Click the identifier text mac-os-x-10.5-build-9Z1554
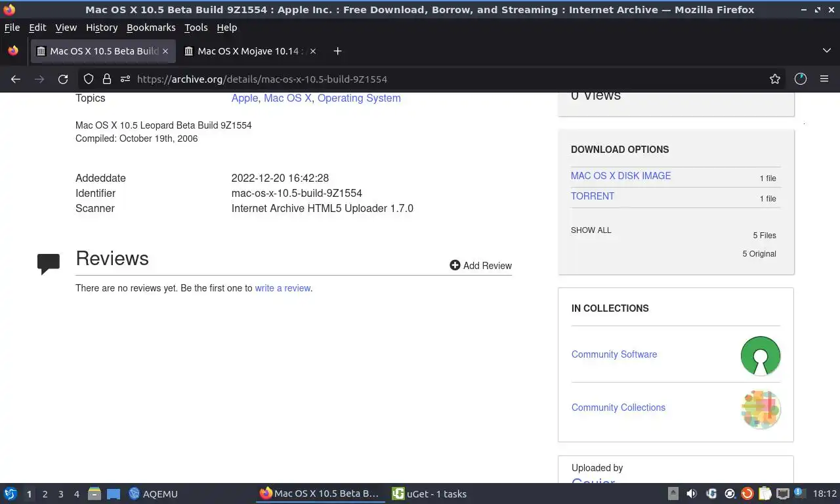Image resolution: width=840 pixels, height=504 pixels. pyautogui.click(x=297, y=193)
